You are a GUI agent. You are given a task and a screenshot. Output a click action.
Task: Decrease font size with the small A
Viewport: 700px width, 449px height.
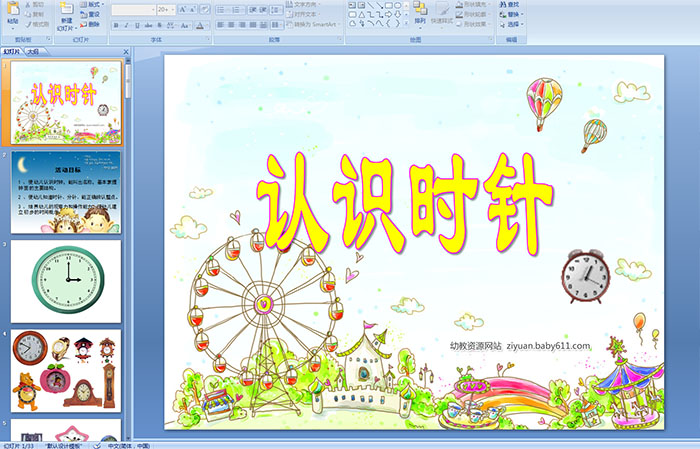[192, 9]
